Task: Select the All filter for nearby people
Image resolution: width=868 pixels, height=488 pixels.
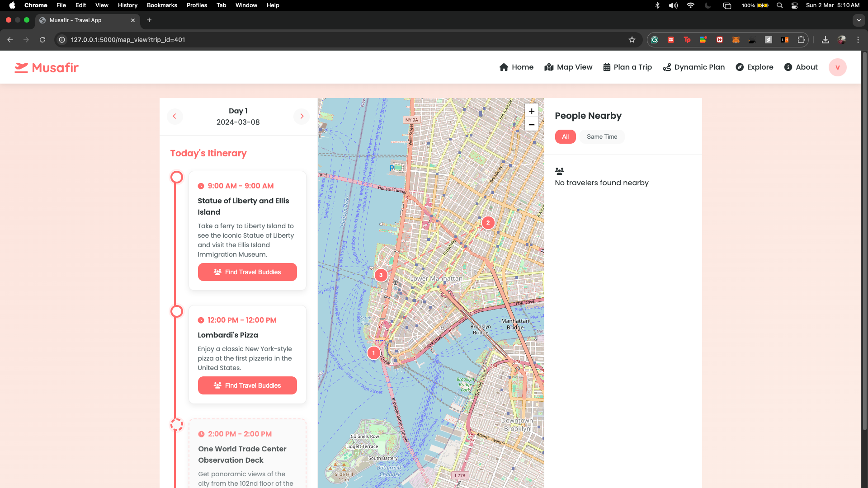Action: point(565,137)
